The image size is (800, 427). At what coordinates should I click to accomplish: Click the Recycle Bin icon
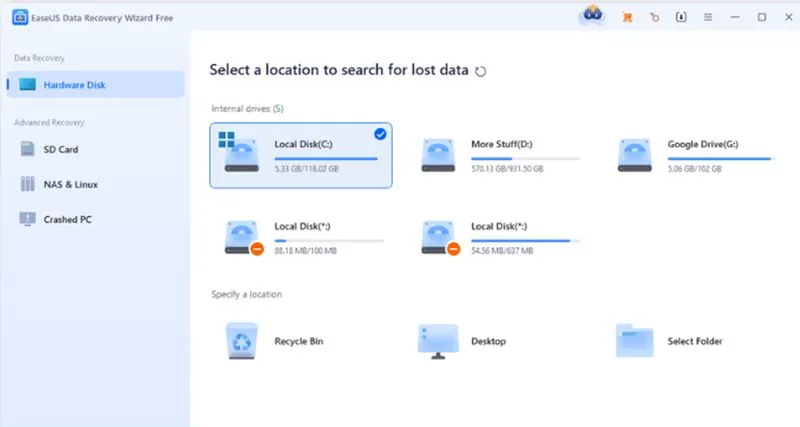coord(241,341)
